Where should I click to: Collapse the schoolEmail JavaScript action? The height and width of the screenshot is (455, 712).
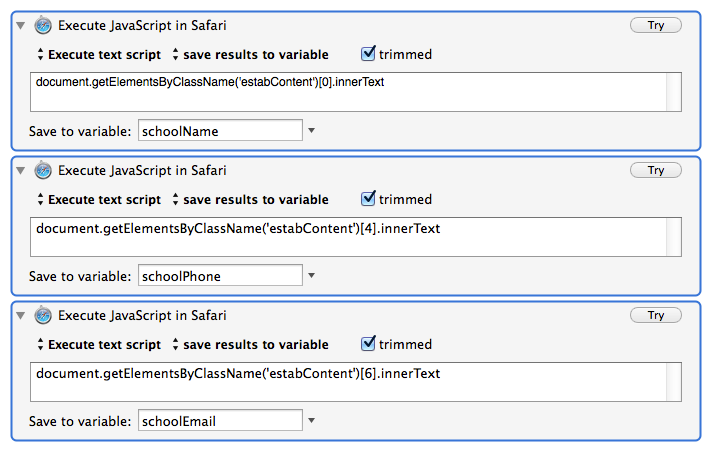20,315
